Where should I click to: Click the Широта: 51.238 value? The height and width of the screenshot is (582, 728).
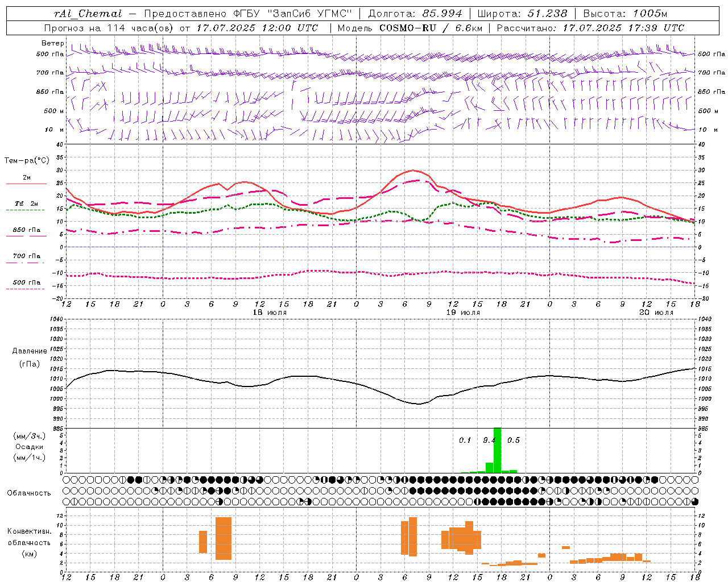523,14
